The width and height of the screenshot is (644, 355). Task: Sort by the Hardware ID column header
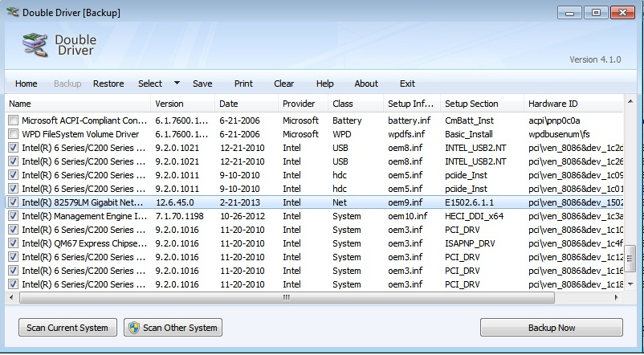574,104
